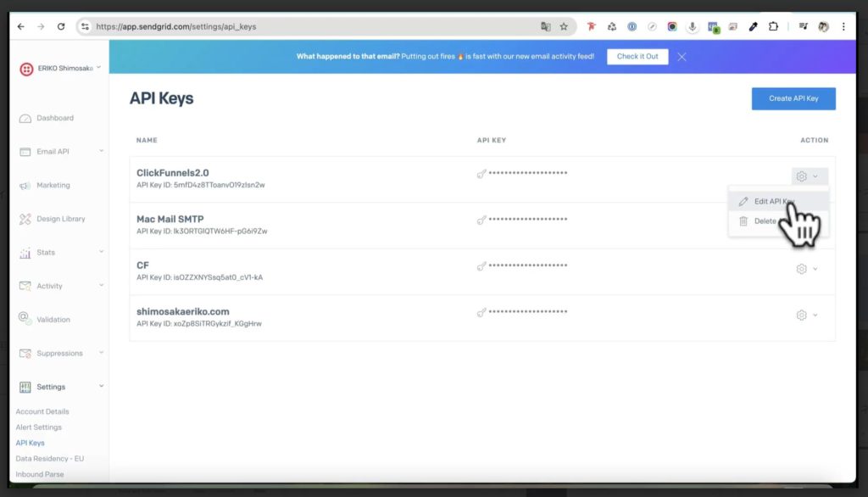Click the Dashboard icon in sidebar
The width and height of the screenshot is (868, 497).
coord(25,119)
